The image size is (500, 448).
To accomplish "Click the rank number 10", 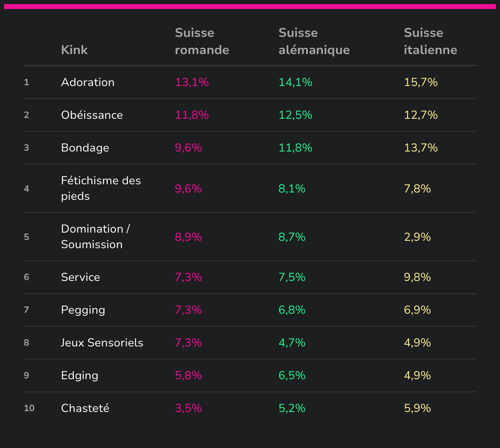I will coord(29,408).
